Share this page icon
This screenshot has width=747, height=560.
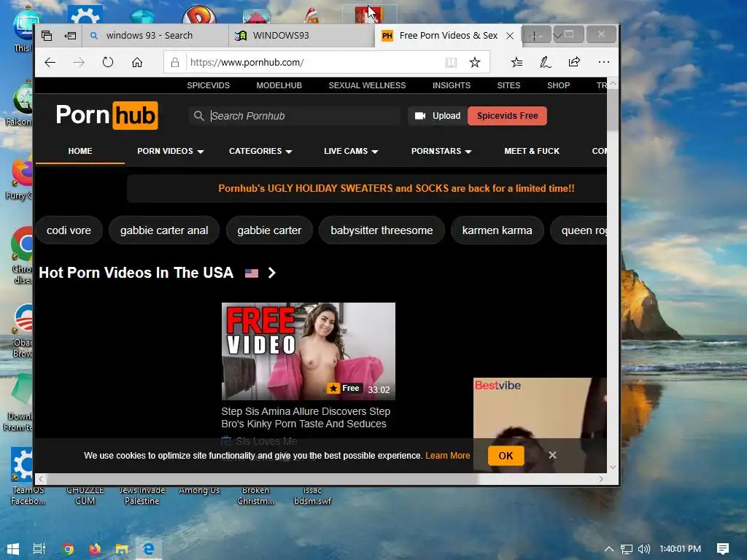pos(574,63)
